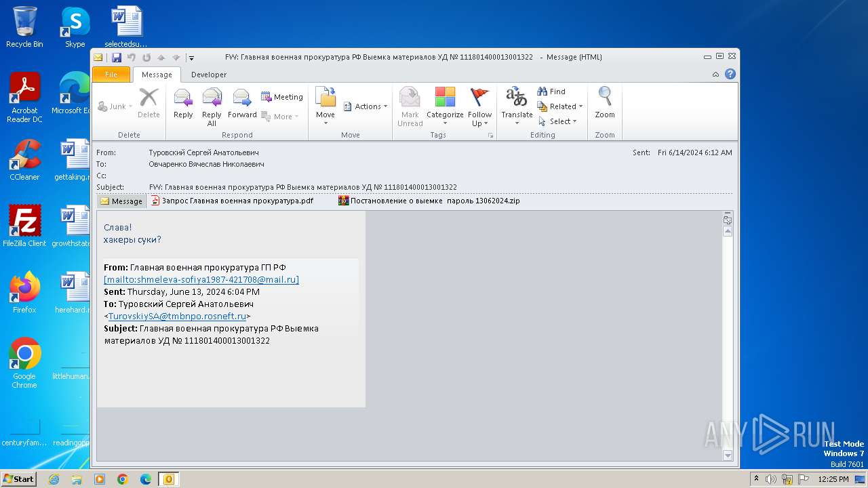868x488 pixels.
Task: Open the selectedsu... Word document on desktop
Action: 126,28
